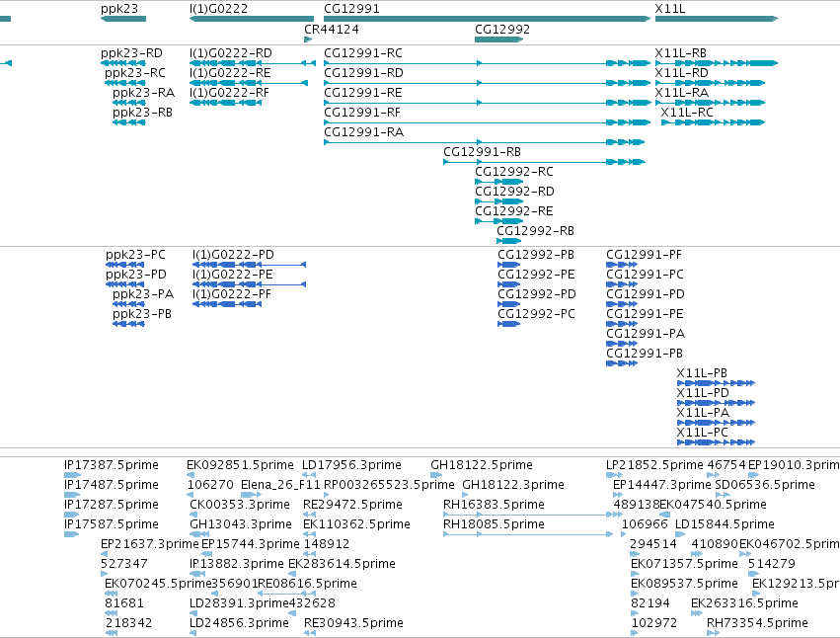Select transcript l(1)G0222-RE

point(249,83)
